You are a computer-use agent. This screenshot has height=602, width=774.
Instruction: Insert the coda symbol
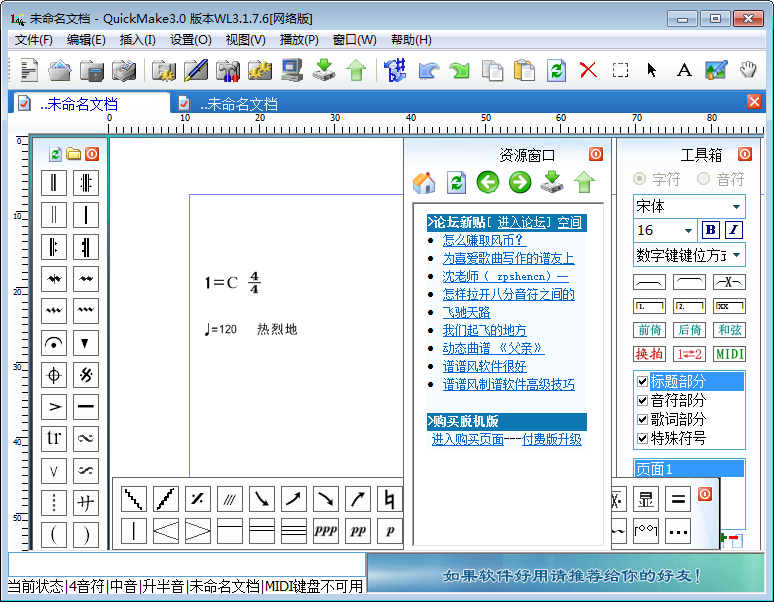pyautogui.click(x=54, y=375)
